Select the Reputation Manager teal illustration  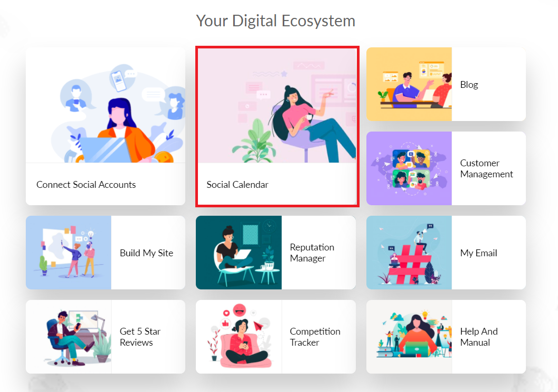[238, 253]
